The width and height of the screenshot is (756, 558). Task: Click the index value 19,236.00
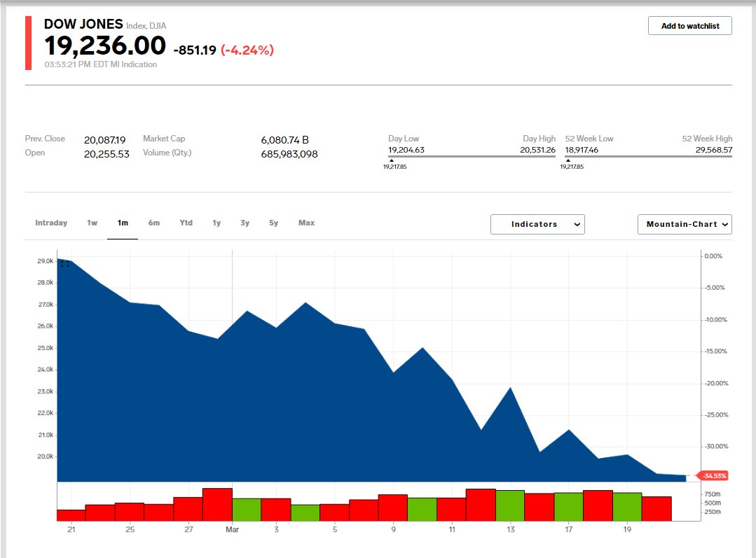pos(105,46)
